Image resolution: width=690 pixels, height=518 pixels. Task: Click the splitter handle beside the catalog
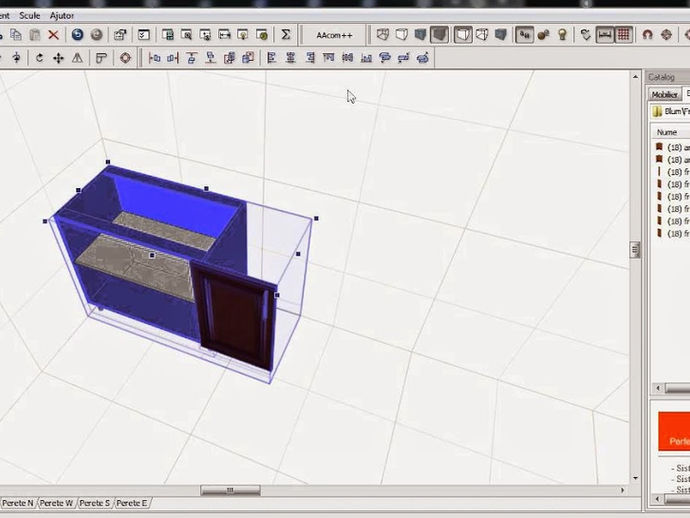coord(634,250)
